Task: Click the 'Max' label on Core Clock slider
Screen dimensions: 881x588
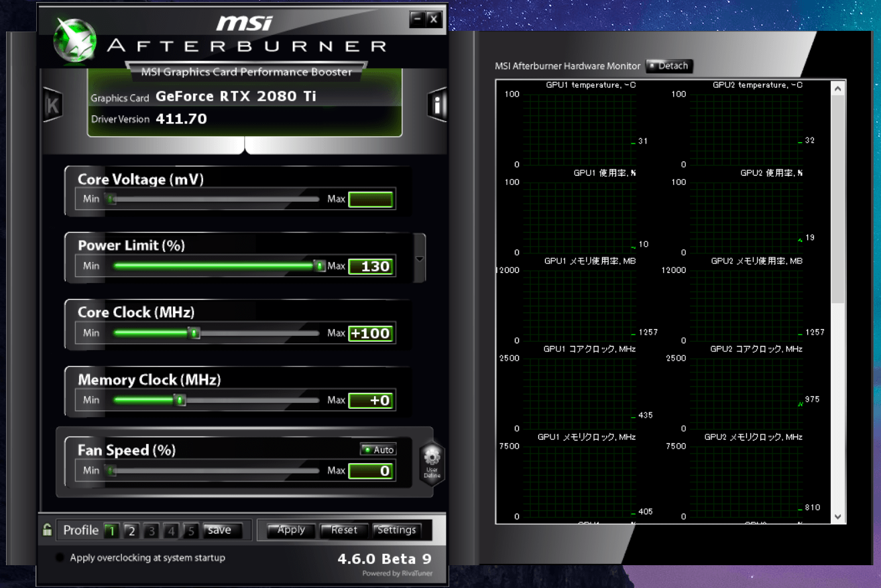Action: [x=336, y=333]
